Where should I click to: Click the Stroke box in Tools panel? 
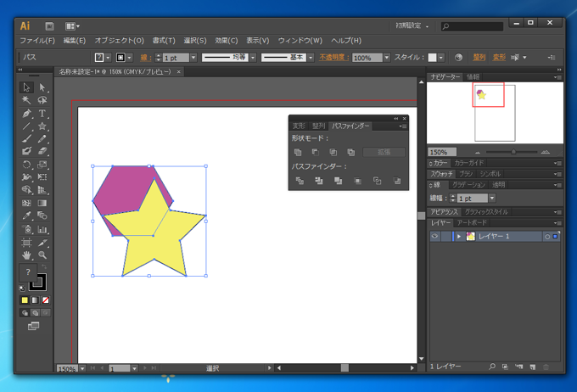[38, 282]
